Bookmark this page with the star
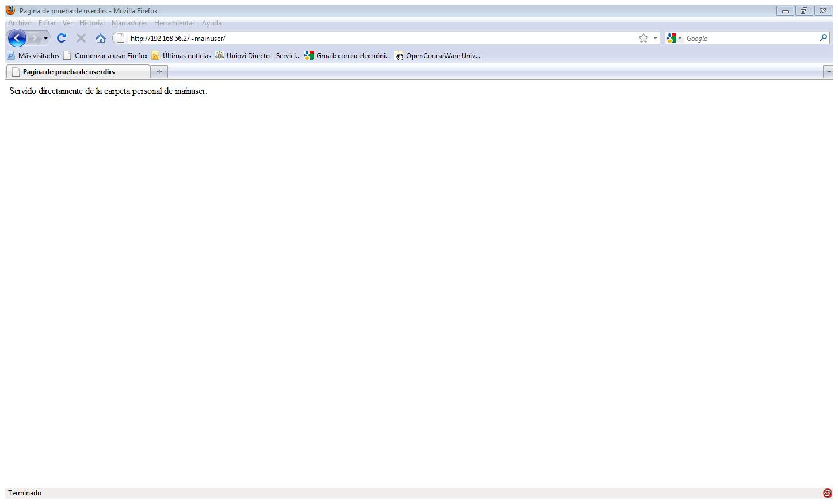This screenshot has width=838, height=504. [643, 39]
